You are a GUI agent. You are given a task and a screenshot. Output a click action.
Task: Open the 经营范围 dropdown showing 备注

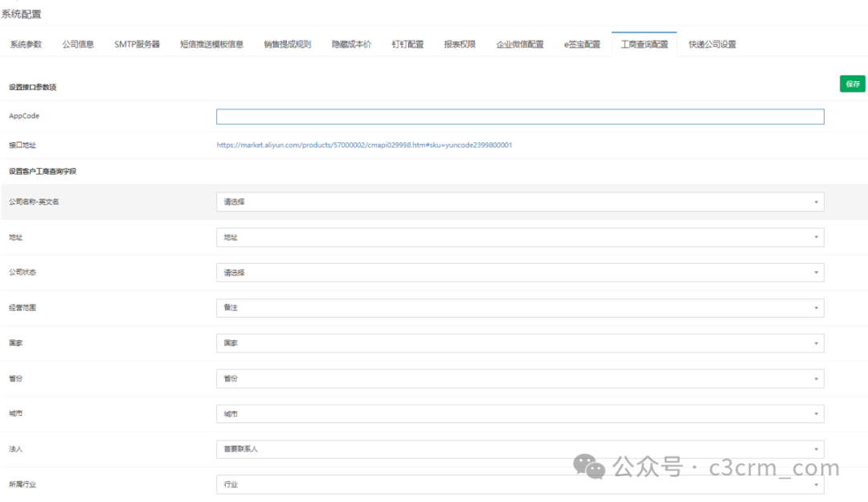(x=520, y=307)
